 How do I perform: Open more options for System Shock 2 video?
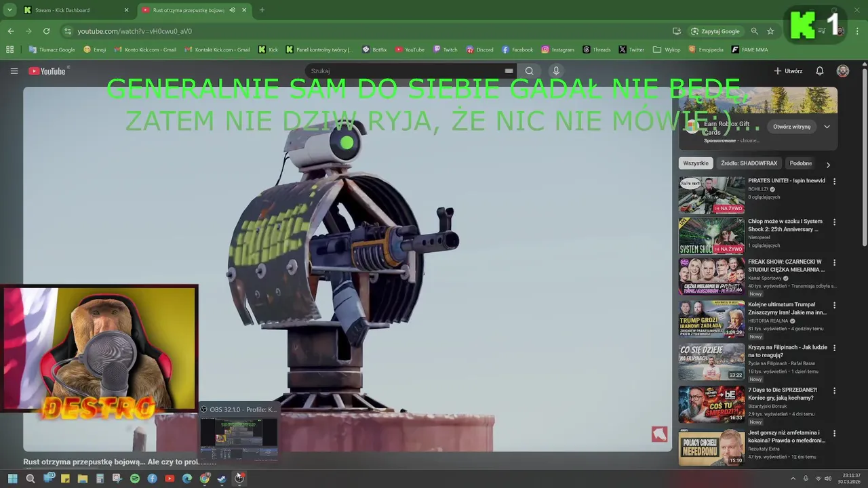point(834,222)
